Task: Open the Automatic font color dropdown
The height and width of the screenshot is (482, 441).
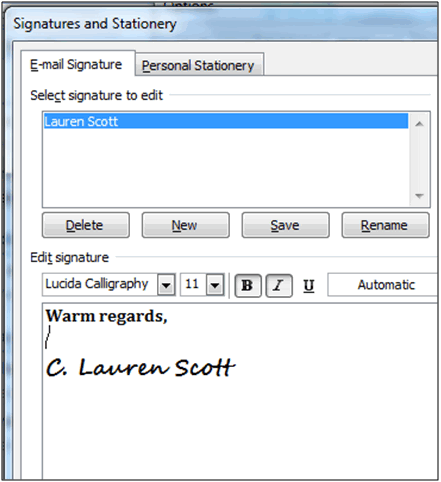Action: [x=383, y=285]
